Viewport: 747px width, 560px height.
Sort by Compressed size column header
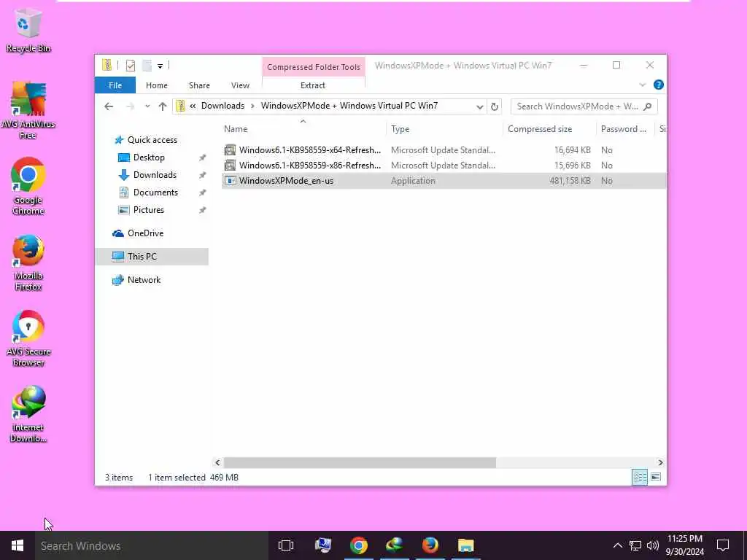click(x=549, y=128)
